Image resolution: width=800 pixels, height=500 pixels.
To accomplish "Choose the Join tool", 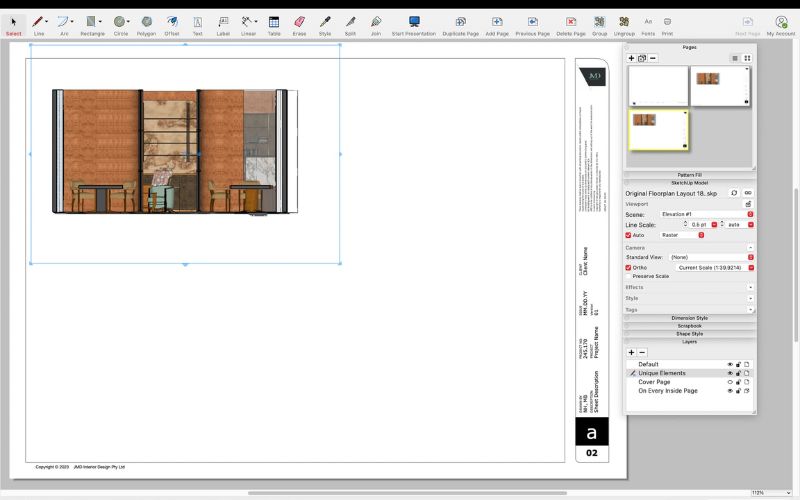I will click(376, 25).
